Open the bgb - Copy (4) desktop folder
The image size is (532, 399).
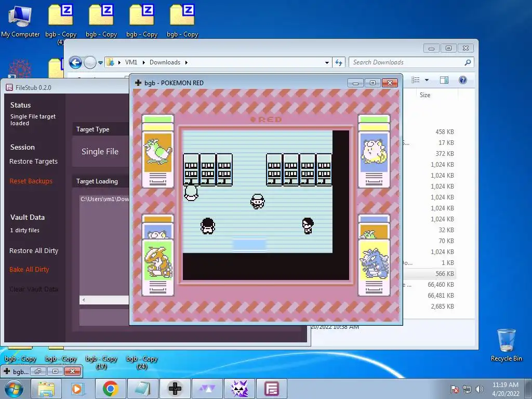(x=61, y=24)
